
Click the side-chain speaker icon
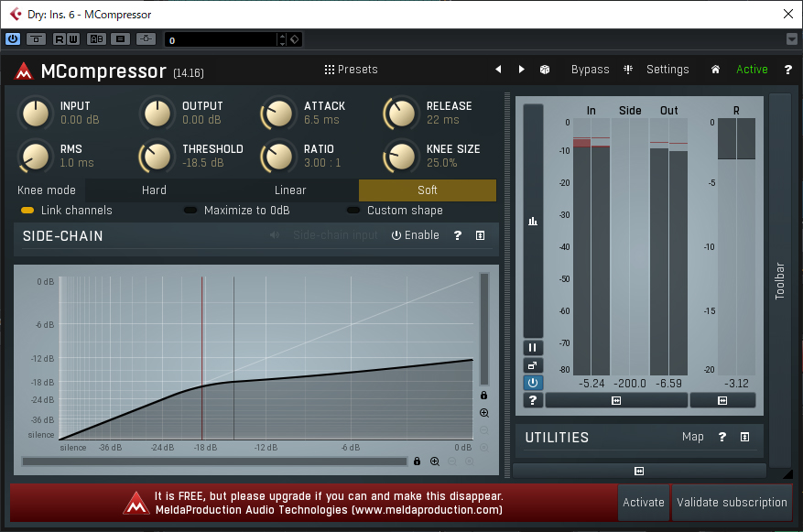(275, 235)
